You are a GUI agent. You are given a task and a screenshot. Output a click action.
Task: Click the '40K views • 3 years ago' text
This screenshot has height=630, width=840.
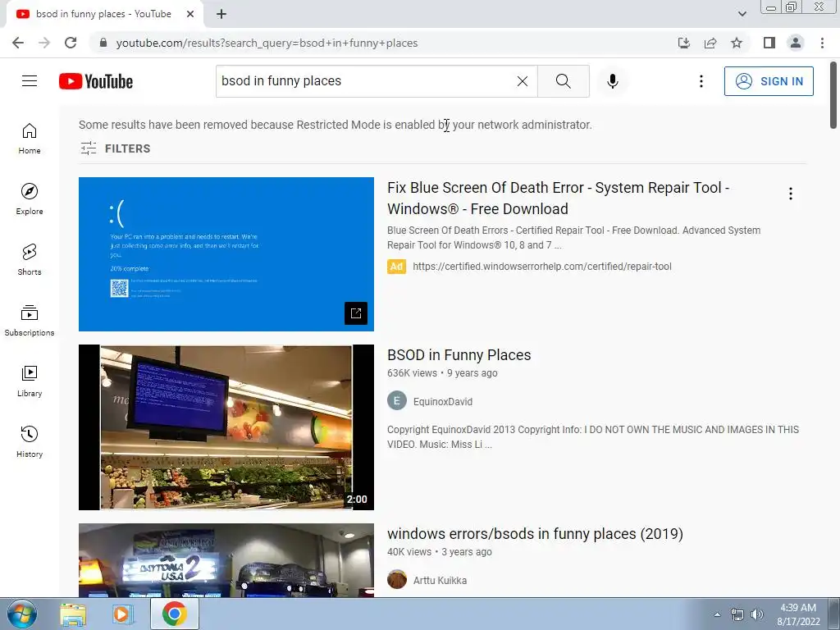[440, 552]
